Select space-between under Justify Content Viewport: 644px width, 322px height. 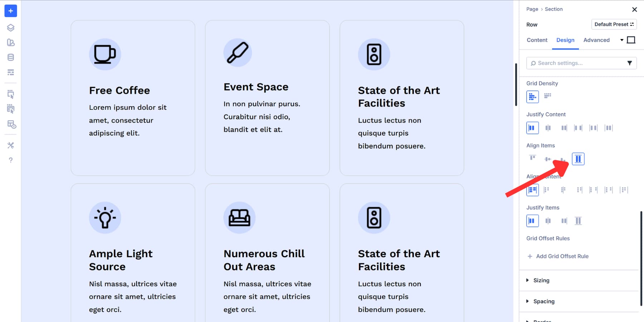coord(579,128)
